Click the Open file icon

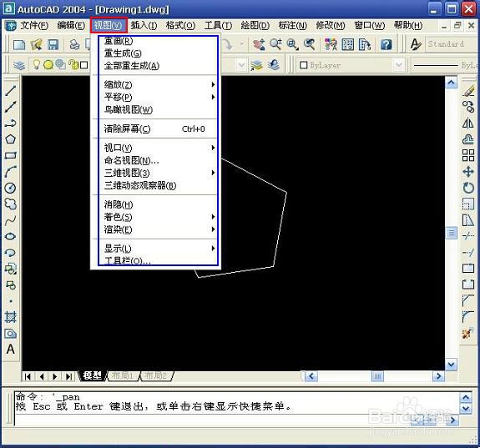point(36,45)
